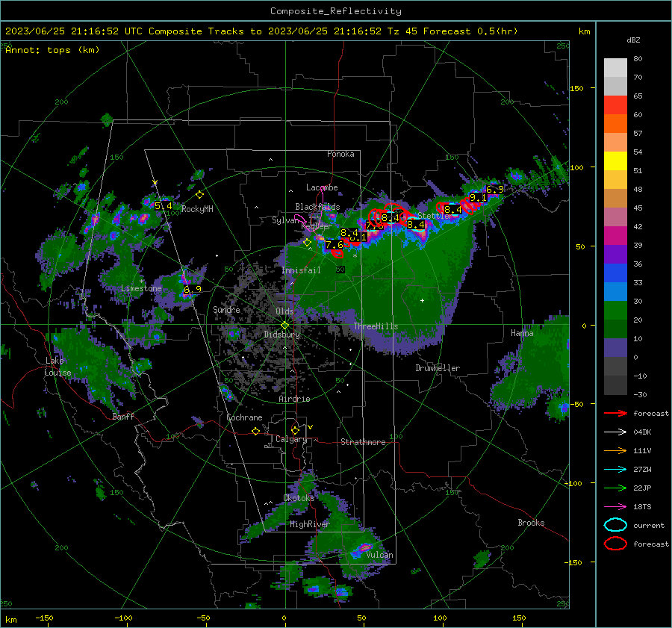The width and height of the screenshot is (672, 628).
Task: Click the Innisfail town label
Action: tap(301, 270)
